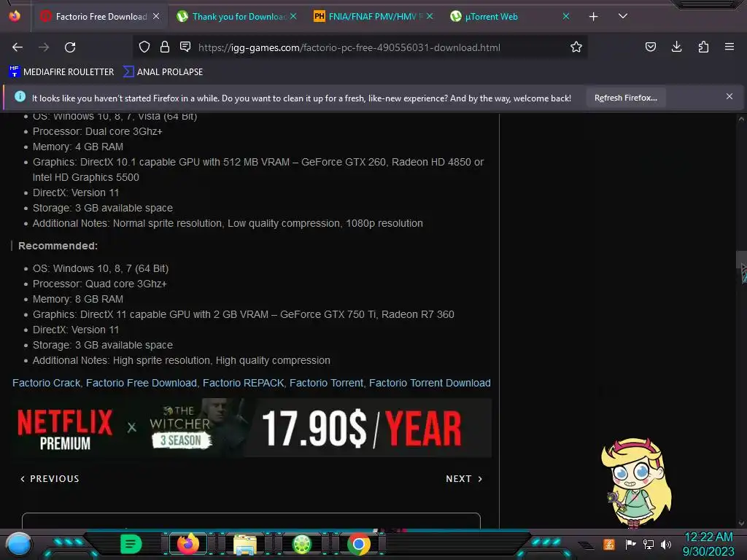Click the Firefox logo at window corner

coord(15,16)
